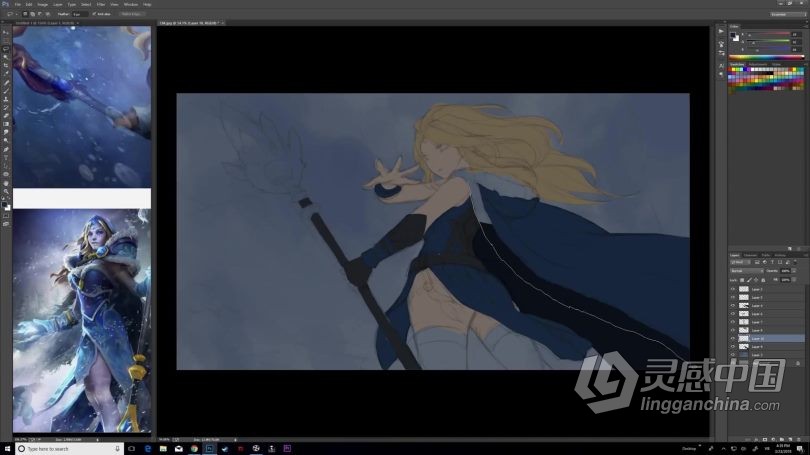Viewport: 810px width, 455px height.
Task: Choose New selection mode button
Action: tap(26, 14)
